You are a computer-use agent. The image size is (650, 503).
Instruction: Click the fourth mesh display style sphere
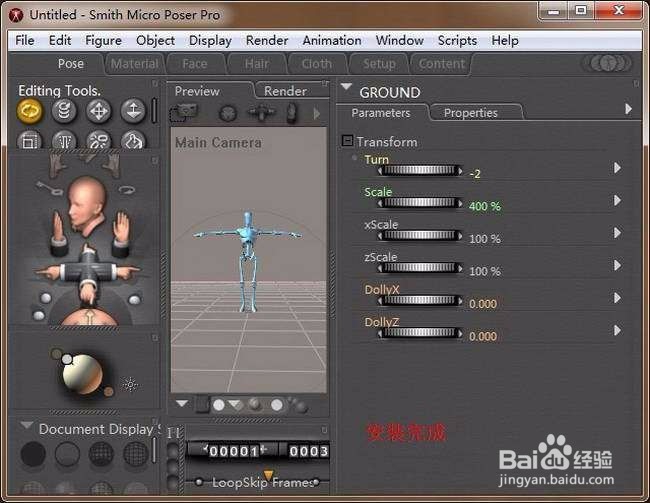click(x=136, y=454)
